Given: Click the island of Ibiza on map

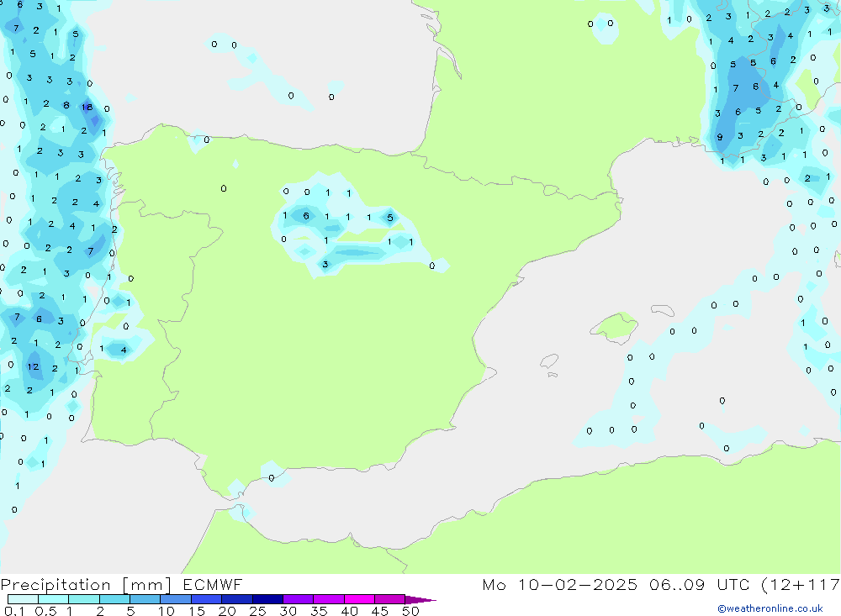Looking at the screenshot, I should click(x=549, y=361).
